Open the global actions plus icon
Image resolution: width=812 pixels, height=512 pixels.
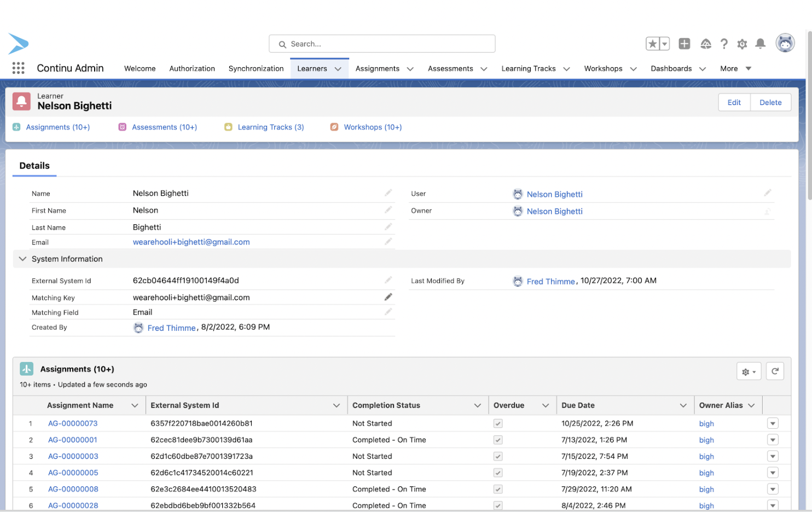(684, 43)
